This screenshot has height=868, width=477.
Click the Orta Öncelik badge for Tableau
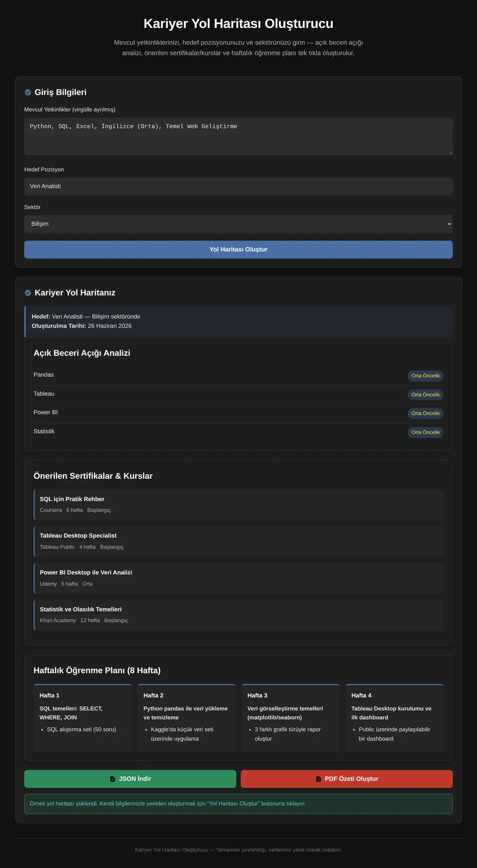coord(425,395)
